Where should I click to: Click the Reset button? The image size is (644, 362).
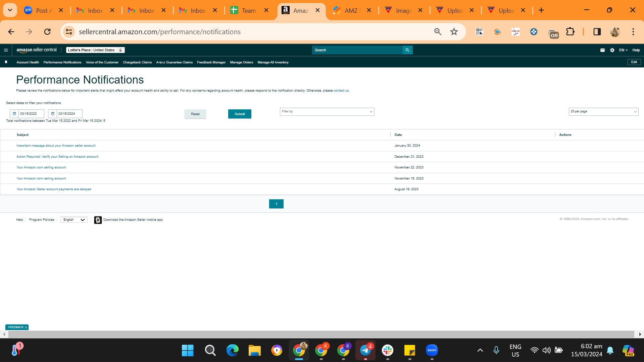pyautogui.click(x=195, y=114)
